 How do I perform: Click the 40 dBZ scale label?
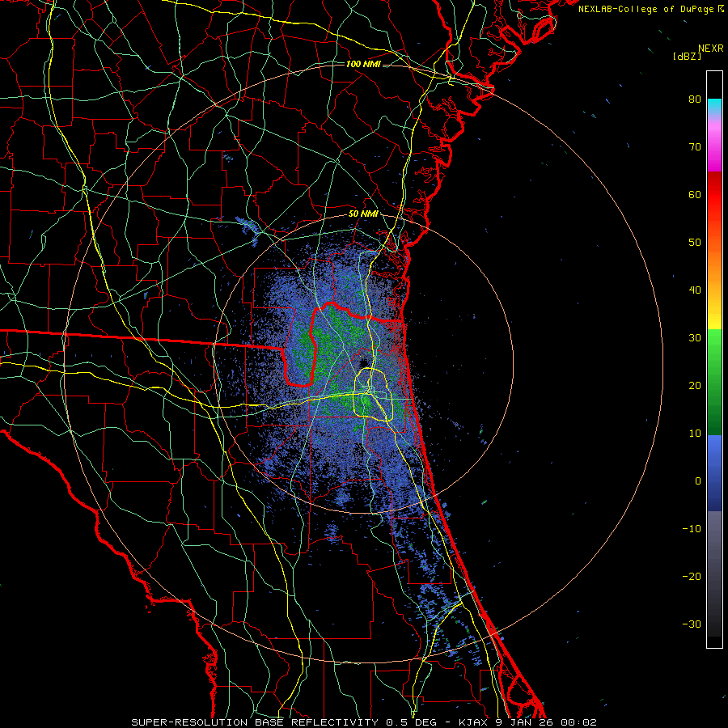(695, 290)
